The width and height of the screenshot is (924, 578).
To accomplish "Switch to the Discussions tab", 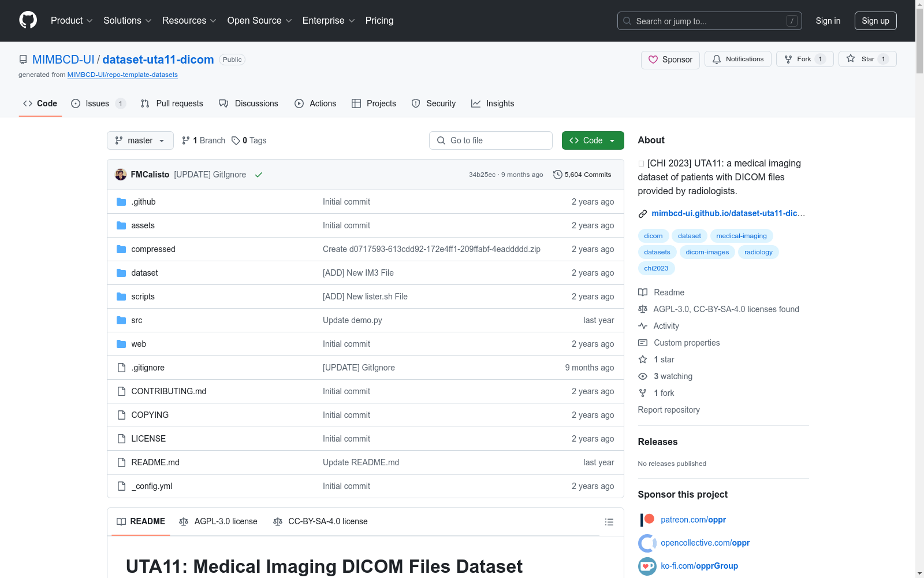I will pyautogui.click(x=248, y=103).
